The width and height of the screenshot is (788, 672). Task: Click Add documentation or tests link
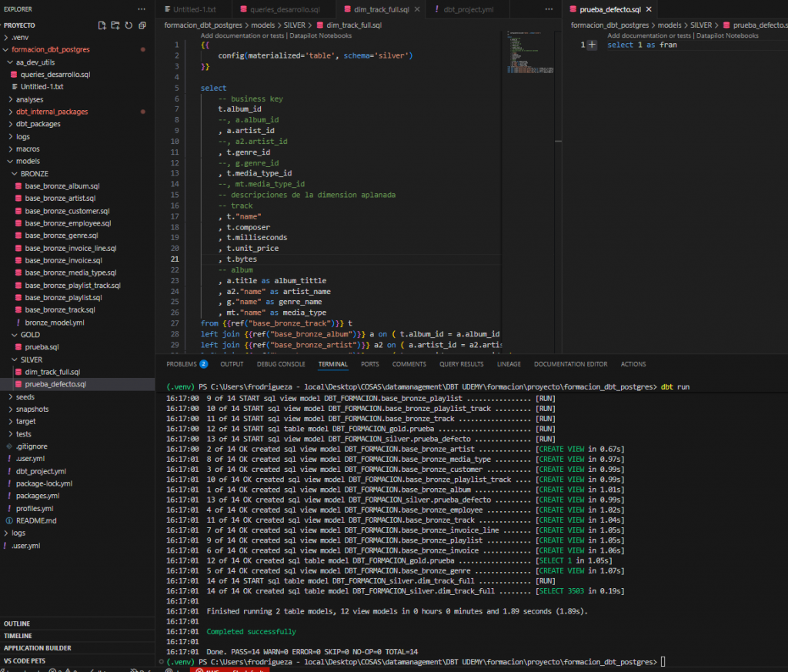click(242, 36)
